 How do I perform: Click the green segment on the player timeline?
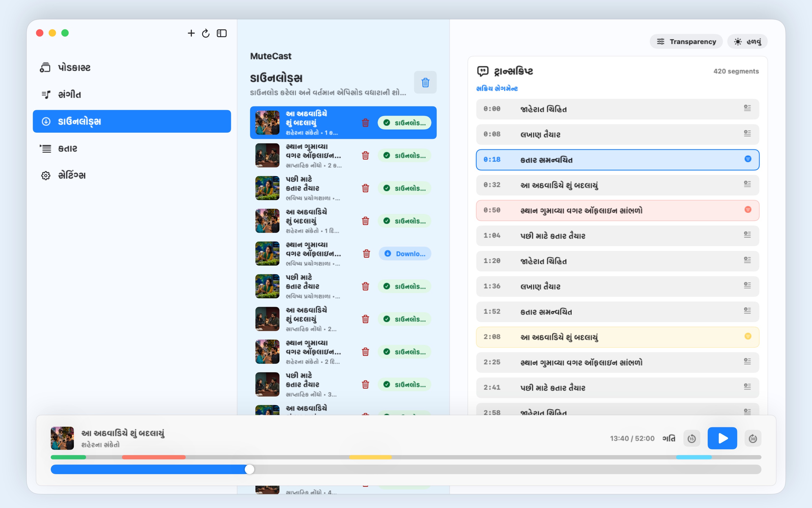coord(69,457)
